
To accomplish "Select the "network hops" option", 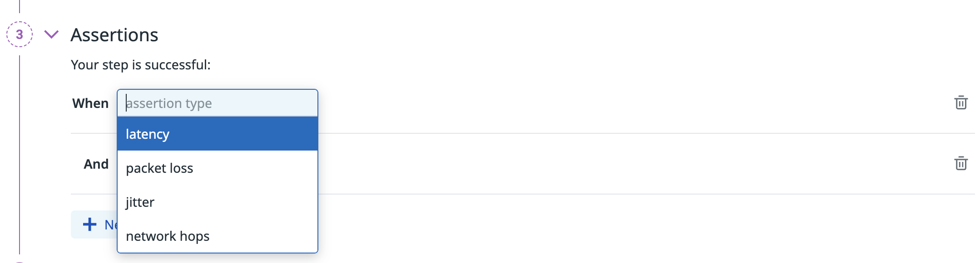I will (x=217, y=236).
